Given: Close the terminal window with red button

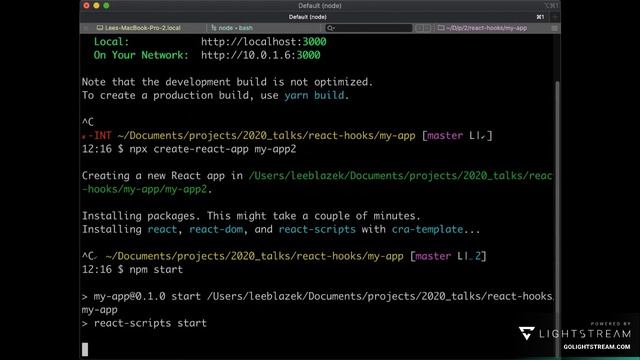Looking at the screenshot, I should pyautogui.click(x=86, y=6).
